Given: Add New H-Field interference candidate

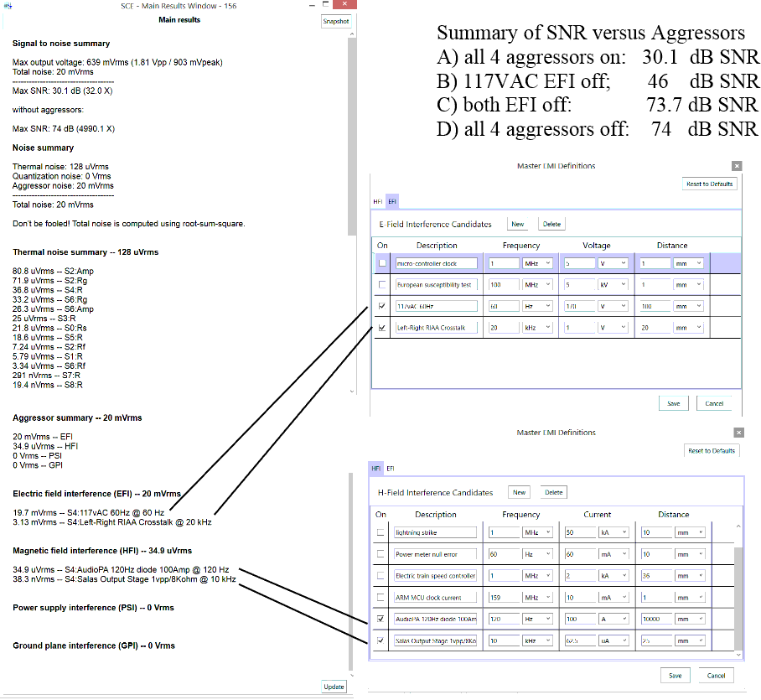Looking at the screenshot, I should point(520,492).
